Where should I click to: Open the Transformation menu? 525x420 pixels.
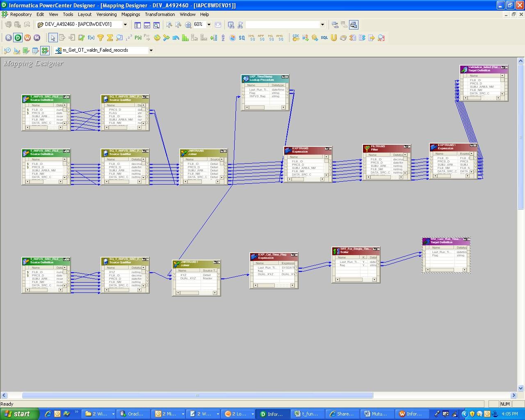[160, 14]
